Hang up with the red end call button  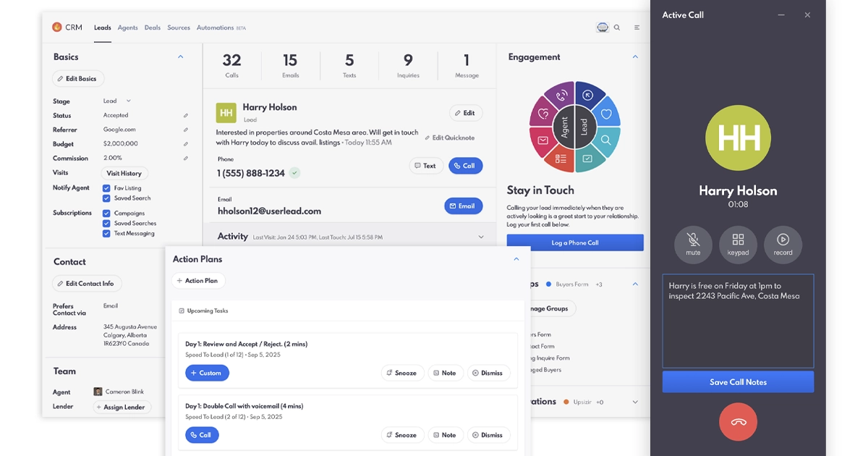coord(738,421)
